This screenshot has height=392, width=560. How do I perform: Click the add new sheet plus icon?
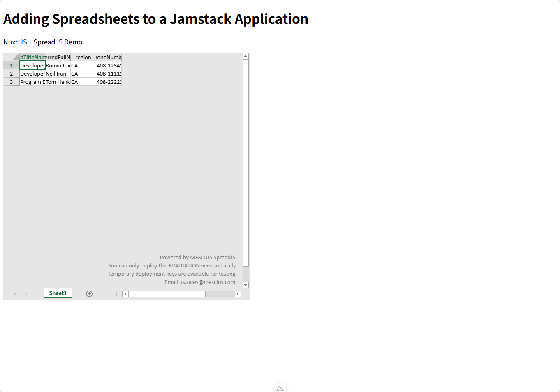(89, 294)
